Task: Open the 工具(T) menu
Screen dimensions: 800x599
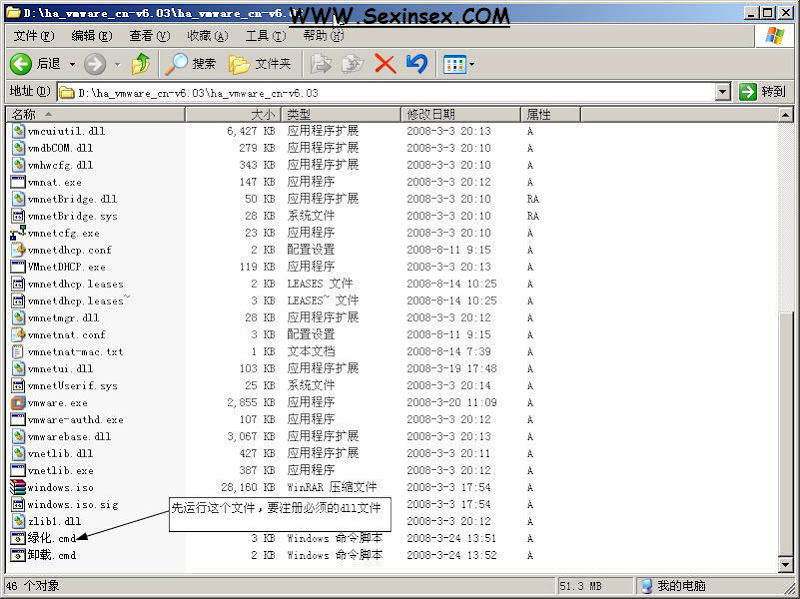Action: pos(265,36)
